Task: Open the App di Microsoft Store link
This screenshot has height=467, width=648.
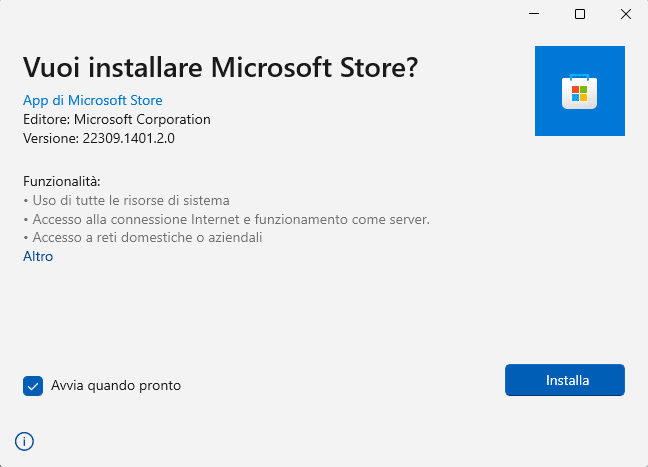Action: [93, 100]
